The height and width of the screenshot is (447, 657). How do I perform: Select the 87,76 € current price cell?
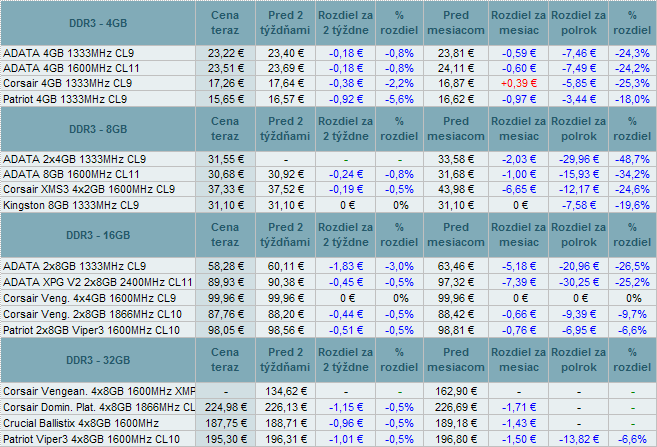(225, 314)
